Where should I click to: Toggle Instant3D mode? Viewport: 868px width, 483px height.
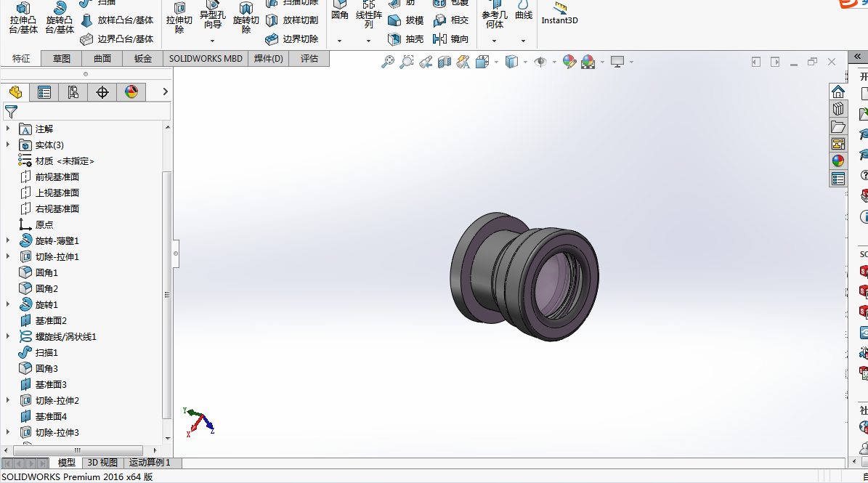pos(560,13)
